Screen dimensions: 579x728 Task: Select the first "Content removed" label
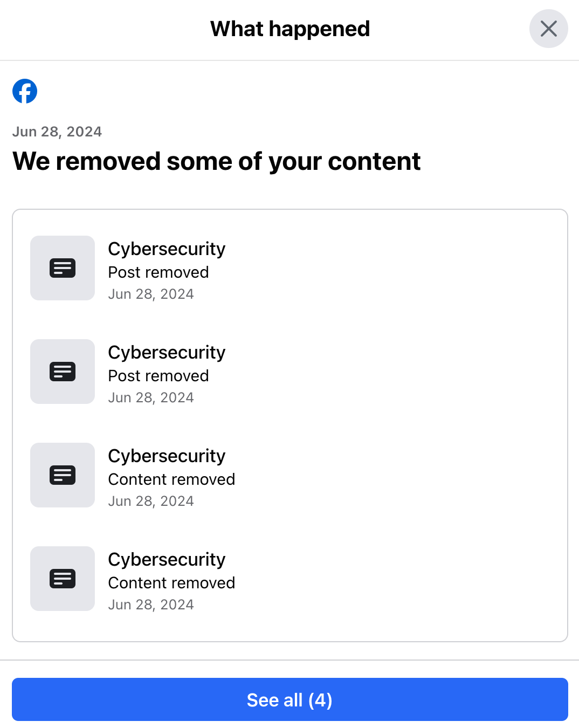coord(171,479)
